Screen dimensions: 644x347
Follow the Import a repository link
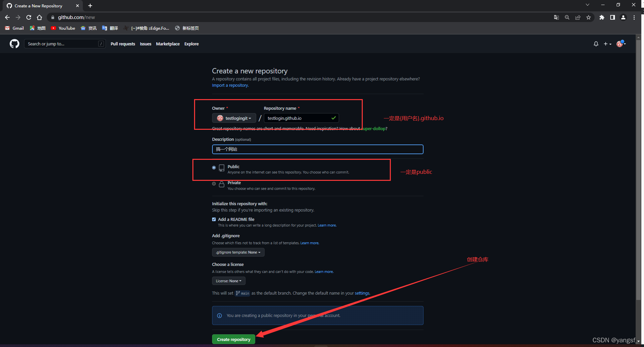click(x=230, y=85)
